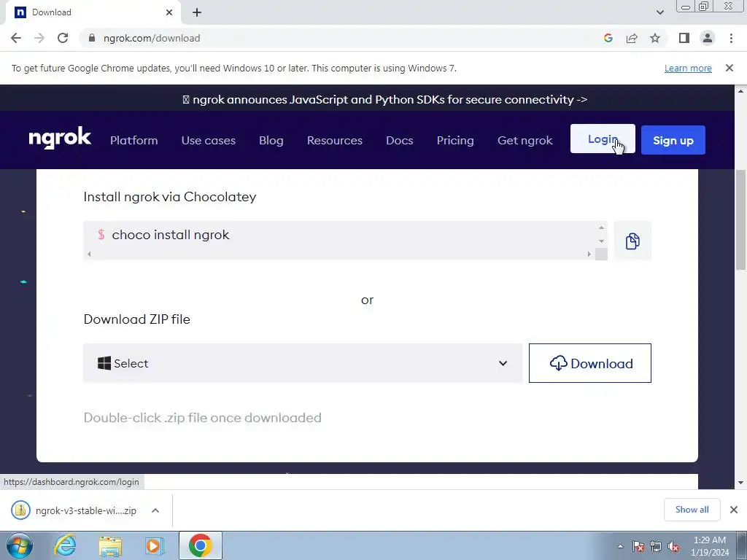Screen dimensions: 747x560
Task: Expand the Windows Select architecture dropdown
Action: (303, 363)
